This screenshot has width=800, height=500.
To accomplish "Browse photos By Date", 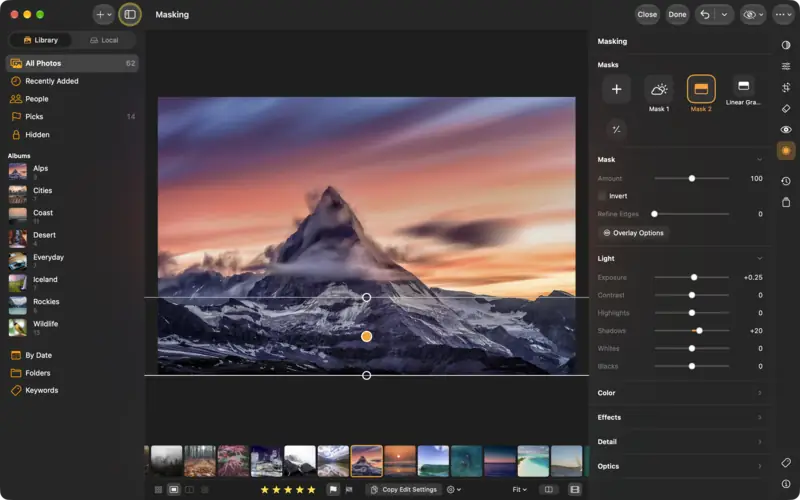I will tap(72, 355).
